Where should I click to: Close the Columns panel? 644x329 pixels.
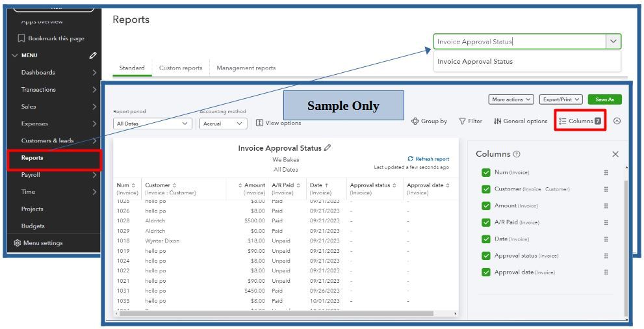click(615, 154)
